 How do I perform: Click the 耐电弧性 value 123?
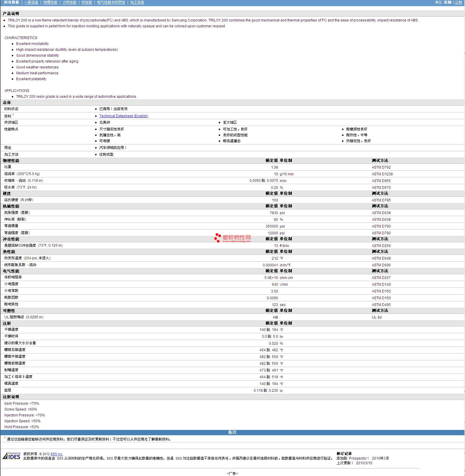(275, 305)
